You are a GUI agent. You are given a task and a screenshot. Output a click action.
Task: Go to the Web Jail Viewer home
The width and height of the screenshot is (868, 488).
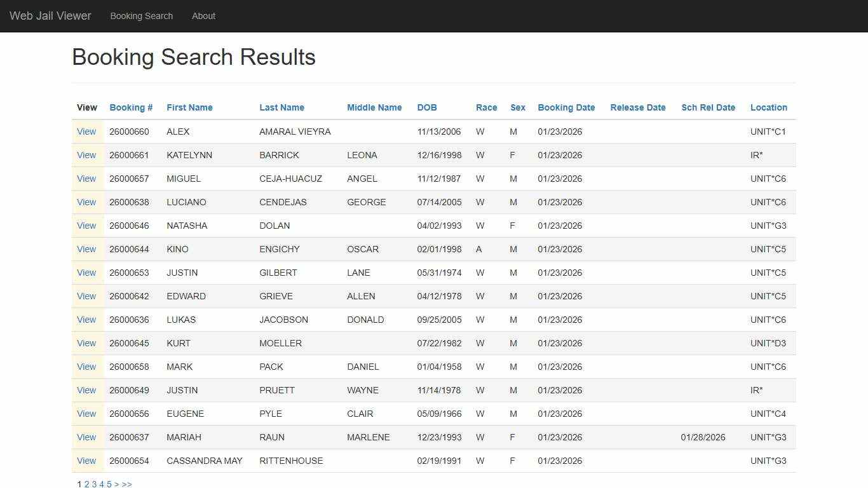click(x=50, y=16)
